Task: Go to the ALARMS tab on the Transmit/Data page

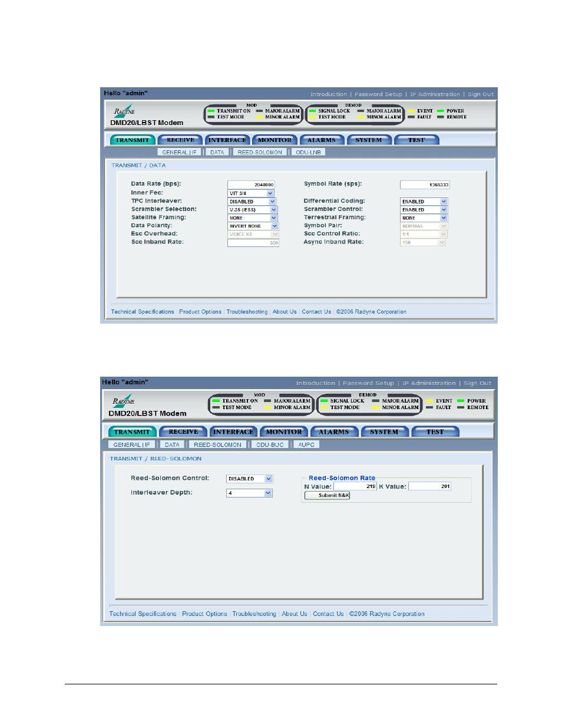Action: tap(321, 140)
